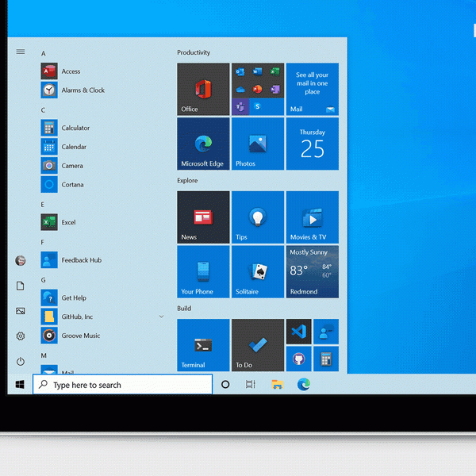Click letter header M in app list

[44, 355]
